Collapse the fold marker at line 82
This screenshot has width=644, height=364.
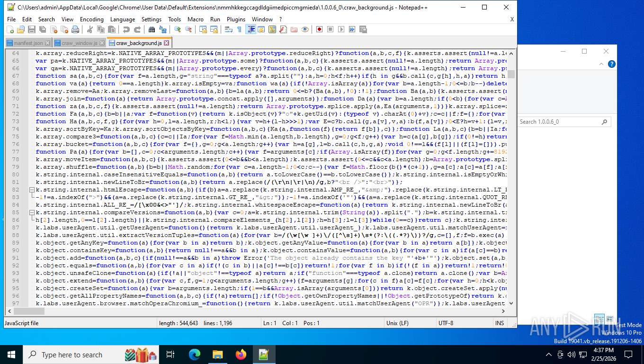point(32,190)
